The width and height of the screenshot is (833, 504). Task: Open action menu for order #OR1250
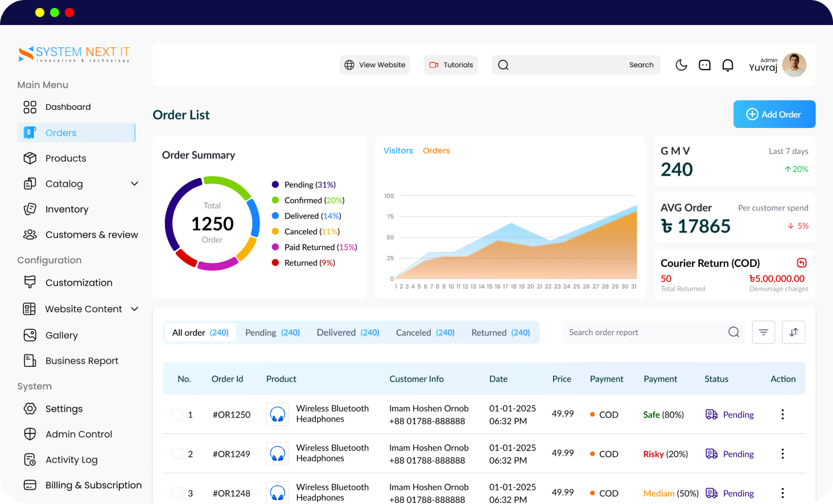(783, 414)
